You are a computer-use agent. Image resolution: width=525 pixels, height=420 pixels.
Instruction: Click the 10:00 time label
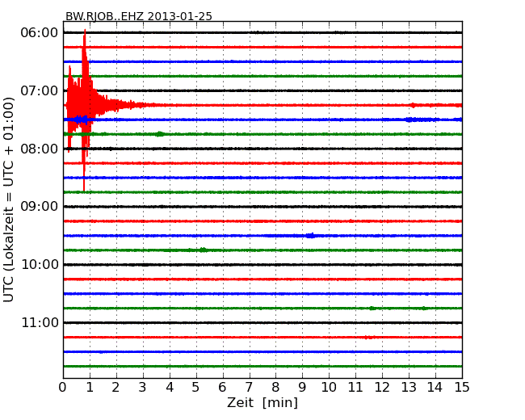(x=40, y=265)
